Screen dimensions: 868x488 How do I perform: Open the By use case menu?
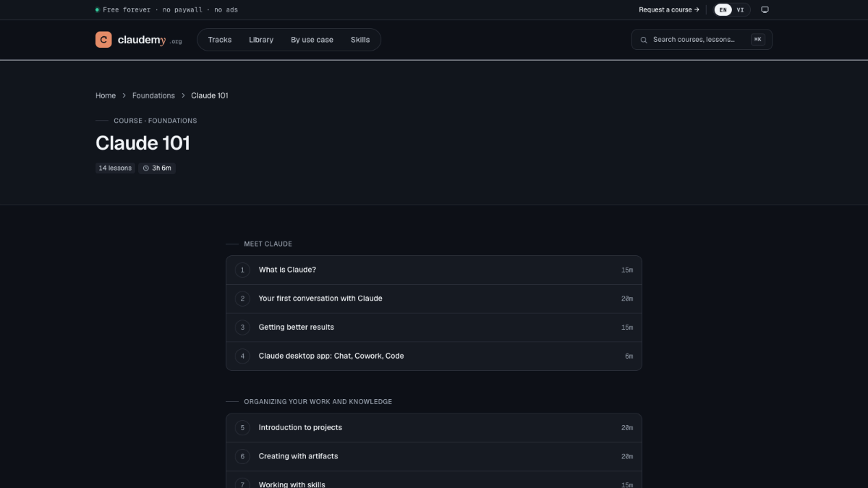pyautogui.click(x=312, y=40)
